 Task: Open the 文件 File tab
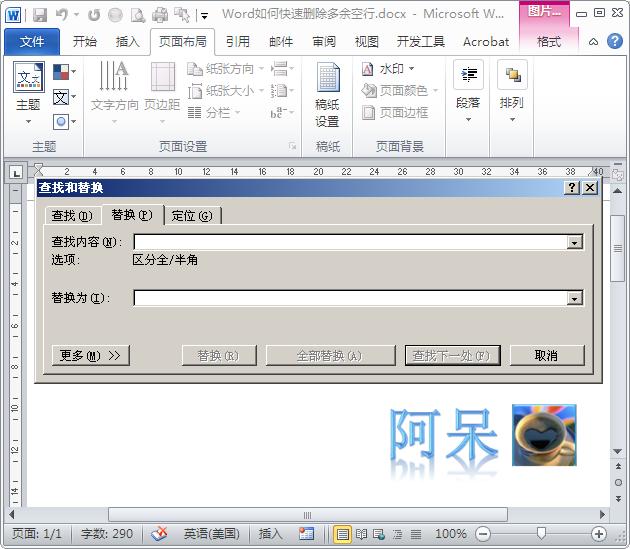point(32,41)
